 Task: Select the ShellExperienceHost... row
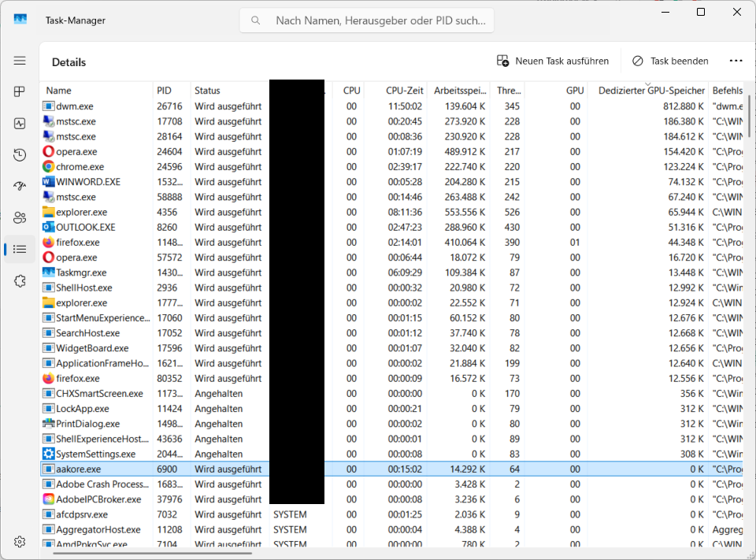[392, 439]
